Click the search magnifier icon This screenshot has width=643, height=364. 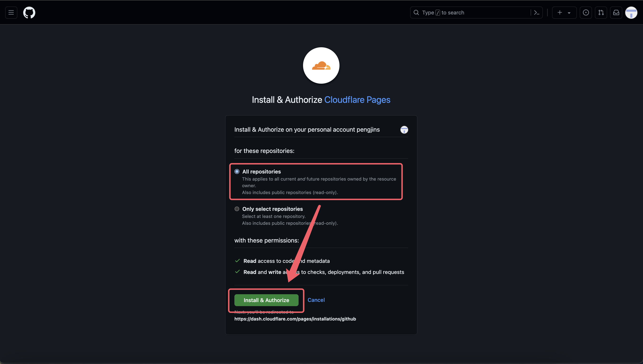coord(416,13)
